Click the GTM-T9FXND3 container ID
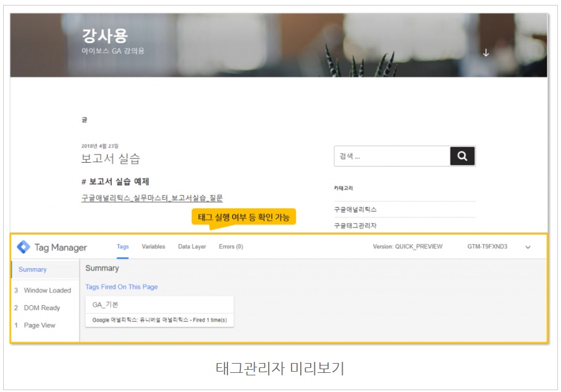Viewport: 561px width, 392px height. 487,247
